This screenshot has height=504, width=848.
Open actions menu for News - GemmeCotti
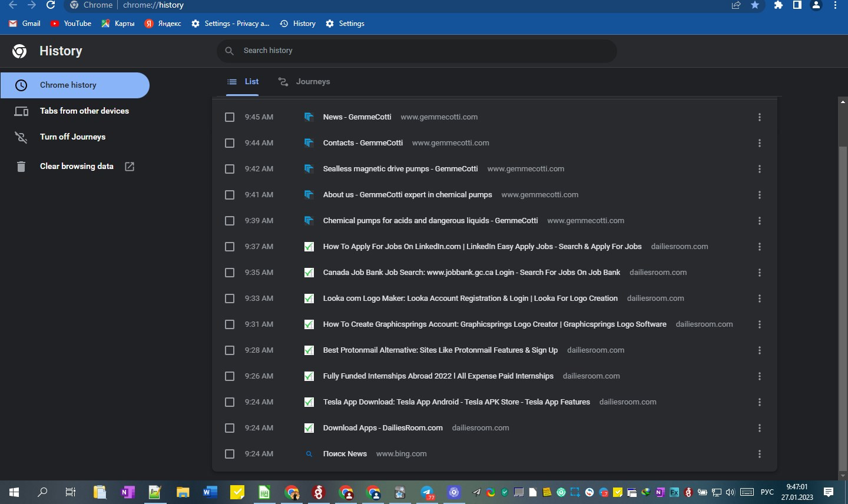coord(760,117)
